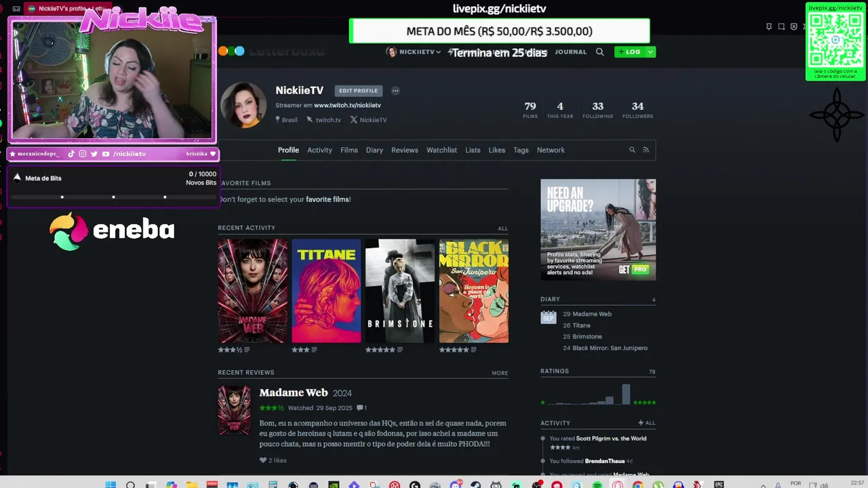This screenshot has height=488, width=868.
Task: Open the SEP calendar icon in Diary
Action: [548, 317]
